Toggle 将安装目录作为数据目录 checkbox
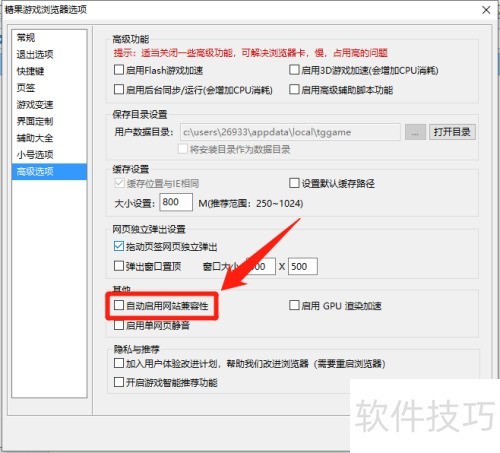 tap(183, 149)
